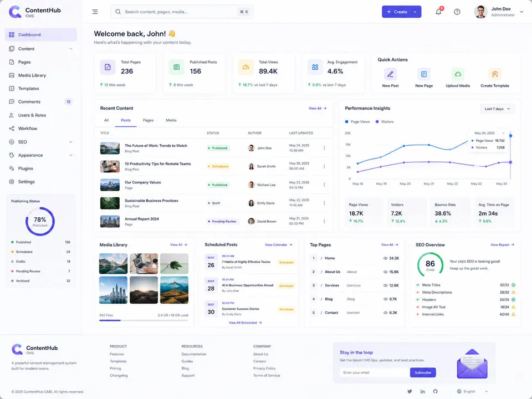Open the View Calendar link
The image size is (532, 399).
point(279,244)
